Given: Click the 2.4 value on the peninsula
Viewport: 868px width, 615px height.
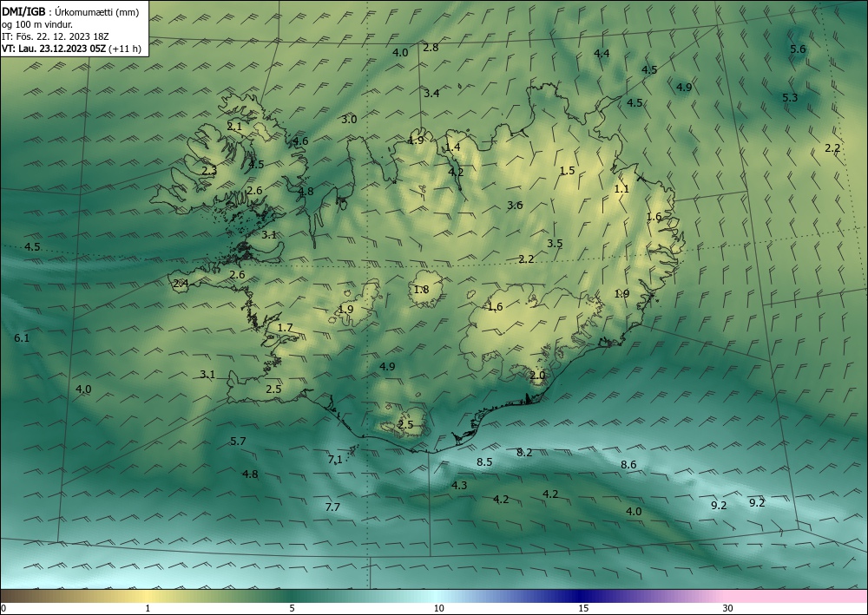Looking at the screenshot, I should [x=181, y=284].
